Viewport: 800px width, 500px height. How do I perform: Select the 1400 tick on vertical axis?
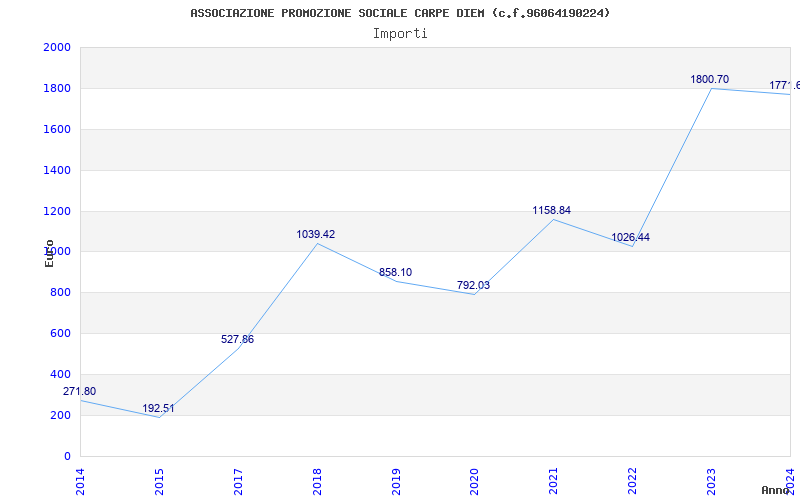(x=57, y=170)
